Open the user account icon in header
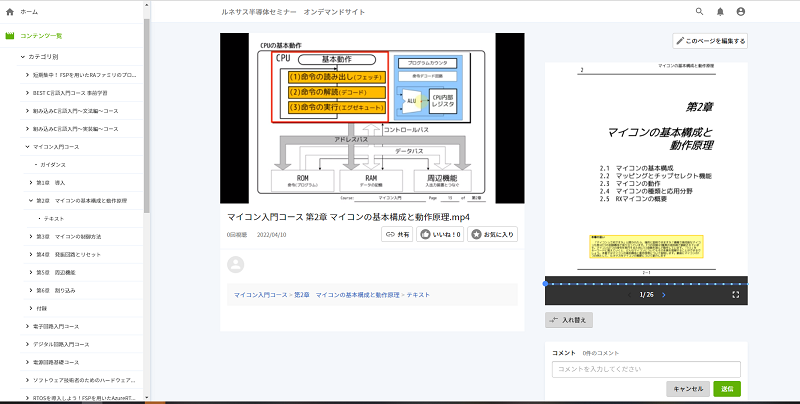 click(741, 11)
